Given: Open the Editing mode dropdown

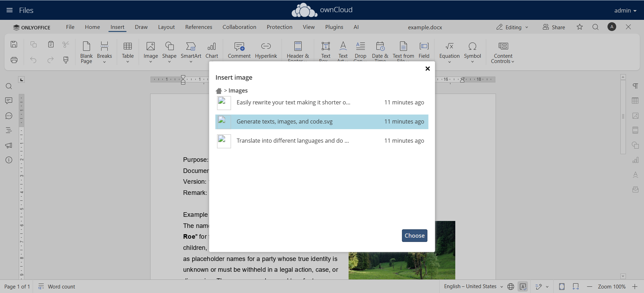Looking at the screenshot, I should pyautogui.click(x=512, y=27).
